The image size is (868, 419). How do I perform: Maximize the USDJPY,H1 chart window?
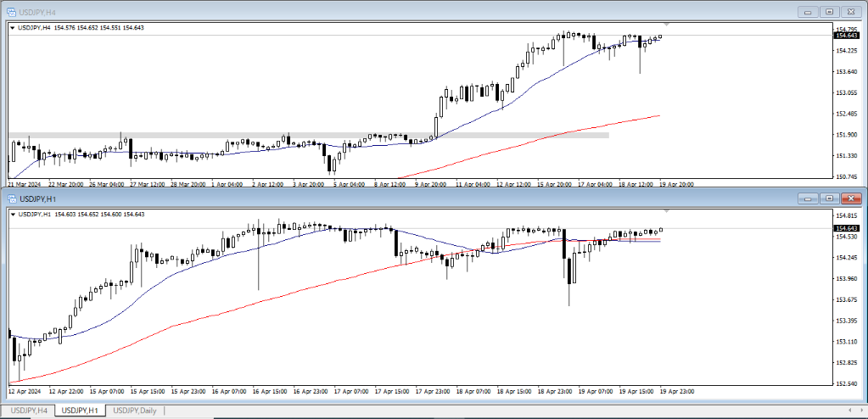click(x=829, y=198)
